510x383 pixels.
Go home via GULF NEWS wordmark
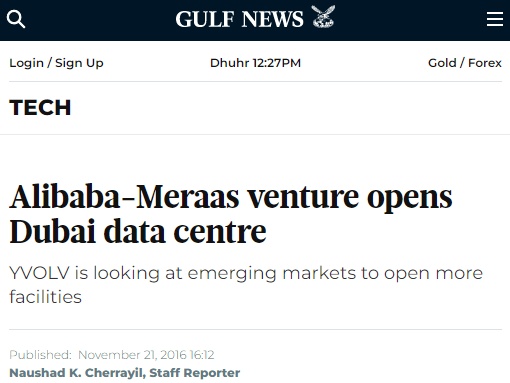coord(239,19)
